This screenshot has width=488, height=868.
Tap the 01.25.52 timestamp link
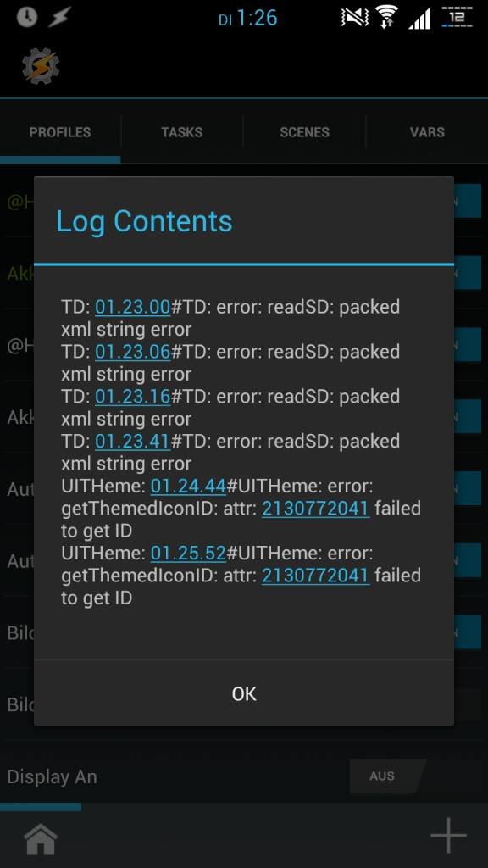pyautogui.click(x=188, y=553)
